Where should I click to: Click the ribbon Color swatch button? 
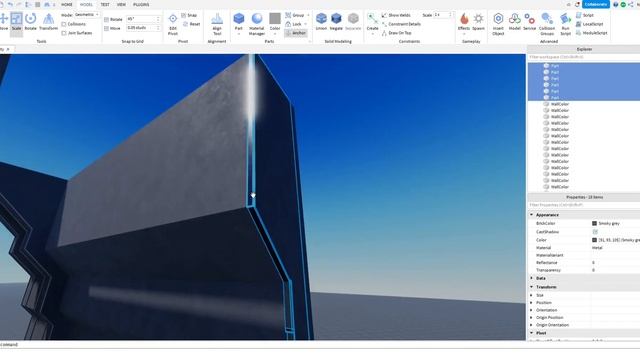275,19
